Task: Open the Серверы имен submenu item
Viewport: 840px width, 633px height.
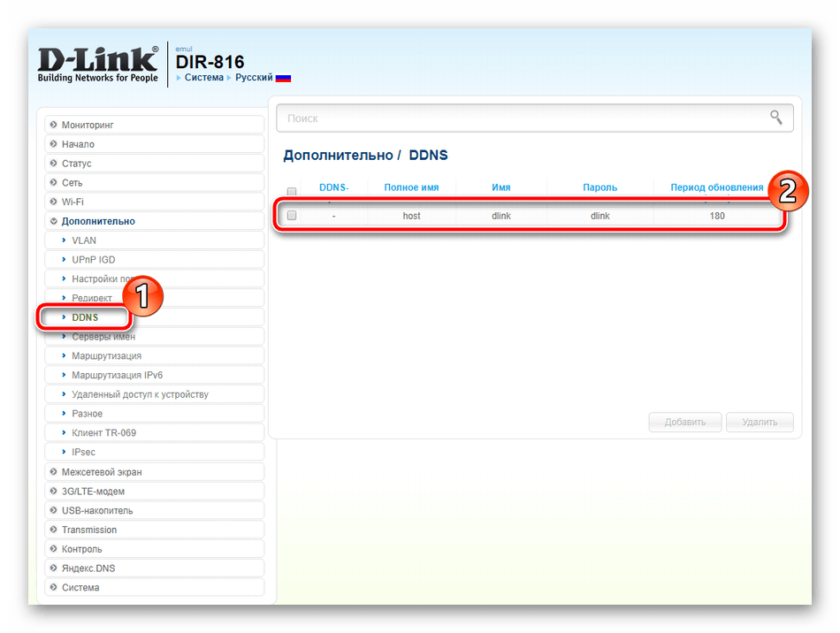Action: [x=154, y=336]
